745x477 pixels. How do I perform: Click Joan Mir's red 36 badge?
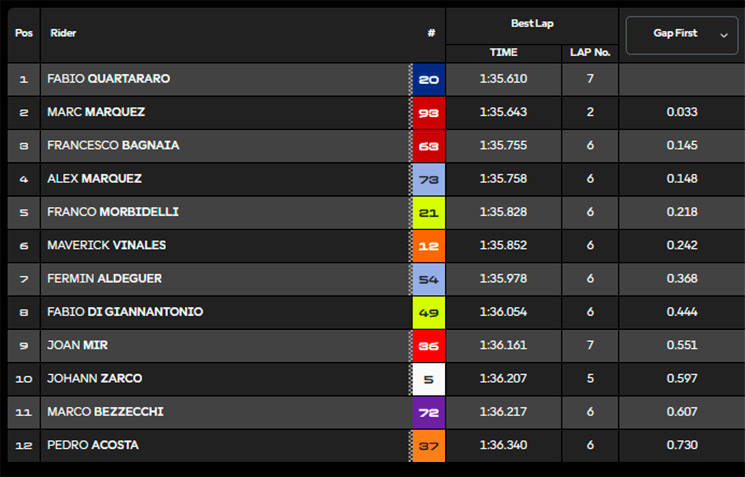coord(429,345)
